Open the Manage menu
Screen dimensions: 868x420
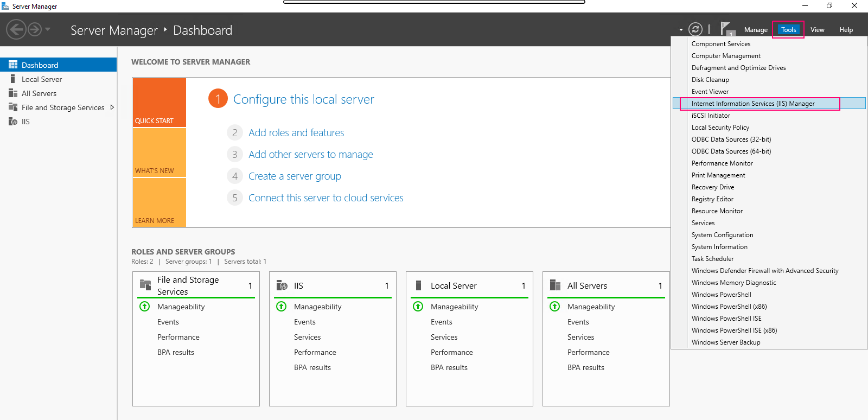(x=756, y=30)
